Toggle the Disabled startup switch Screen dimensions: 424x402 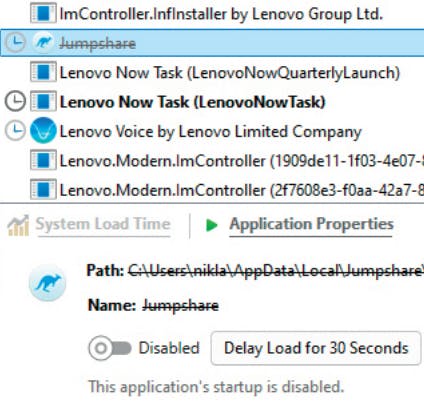110,348
